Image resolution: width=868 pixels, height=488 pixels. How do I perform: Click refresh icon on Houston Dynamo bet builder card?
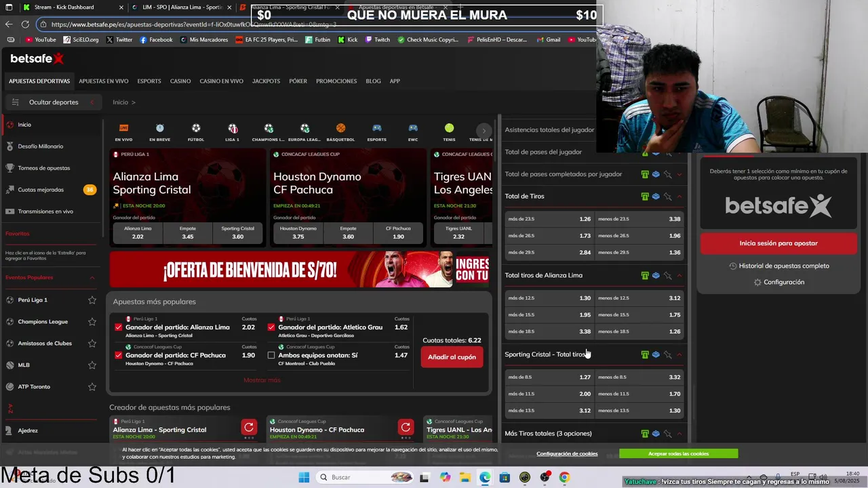406,427
